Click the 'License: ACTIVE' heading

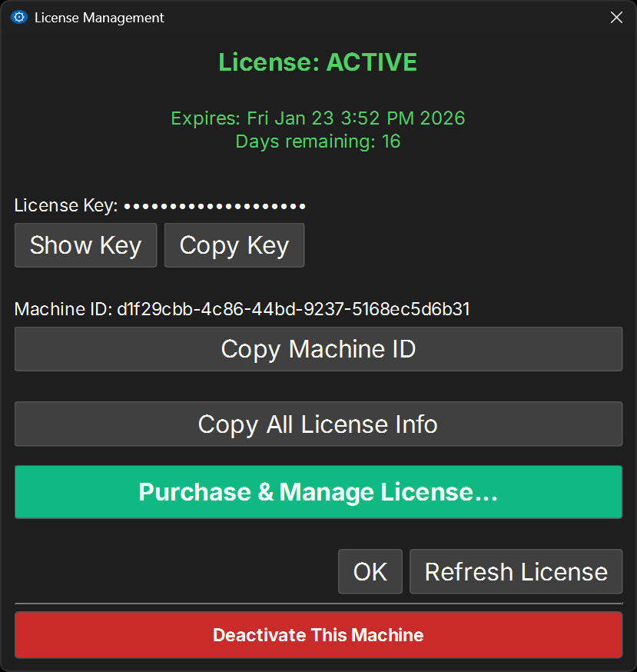[318, 62]
